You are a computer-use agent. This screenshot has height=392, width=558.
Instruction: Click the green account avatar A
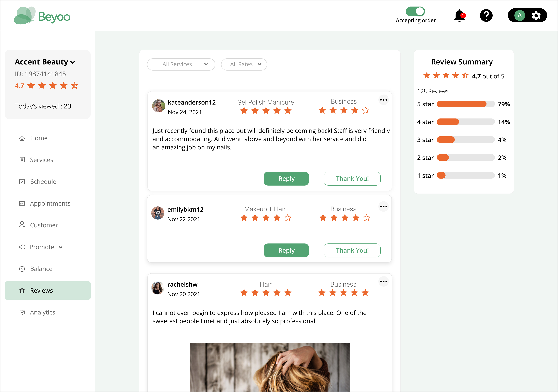click(x=520, y=16)
